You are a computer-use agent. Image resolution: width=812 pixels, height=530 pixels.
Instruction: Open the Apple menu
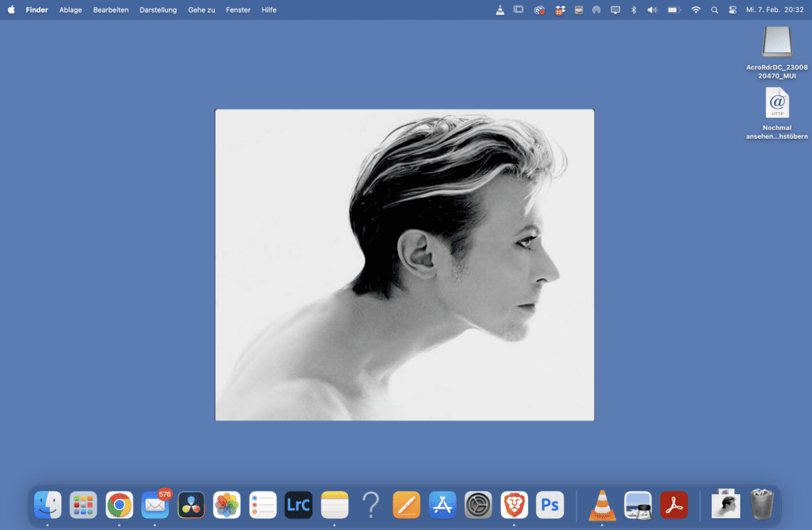(x=11, y=10)
